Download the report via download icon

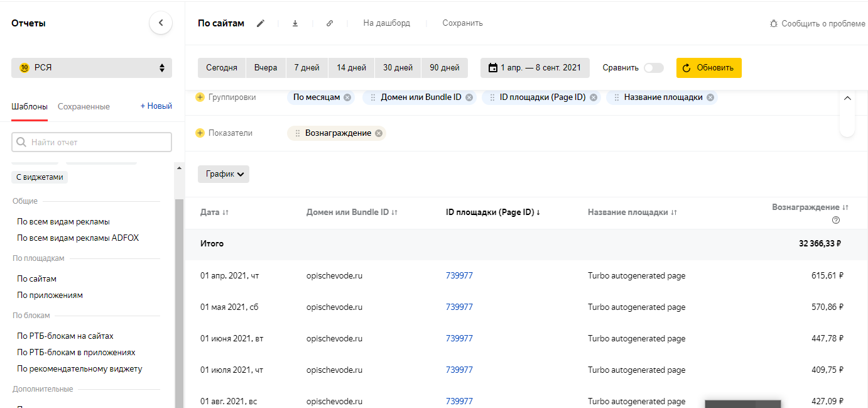tap(295, 23)
